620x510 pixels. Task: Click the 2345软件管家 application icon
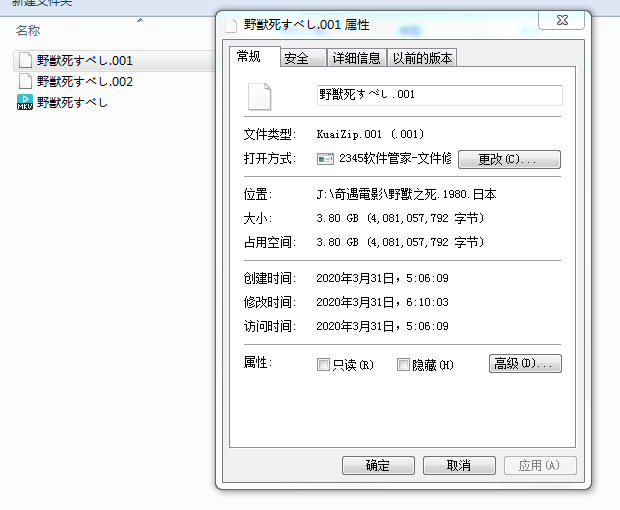(325, 159)
